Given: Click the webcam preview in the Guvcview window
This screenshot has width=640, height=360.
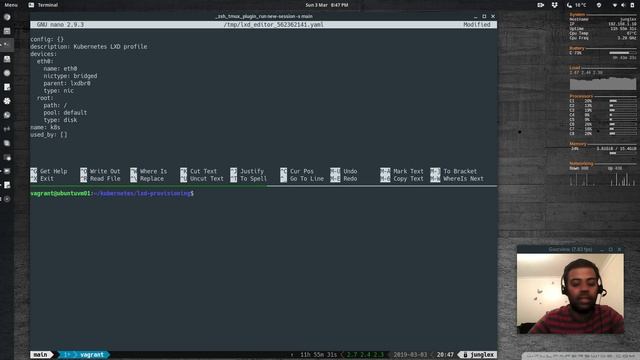Looking at the screenshot, I should tap(570, 293).
